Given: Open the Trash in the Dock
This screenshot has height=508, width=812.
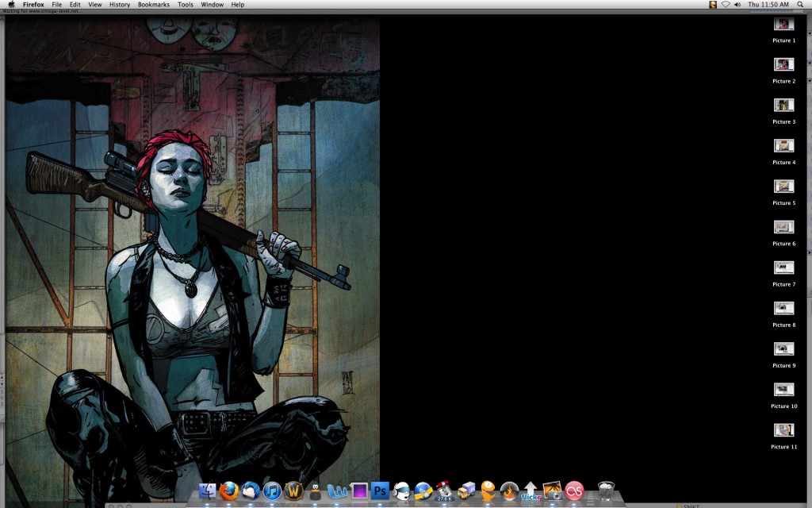Looking at the screenshot, I should point(606,491).
